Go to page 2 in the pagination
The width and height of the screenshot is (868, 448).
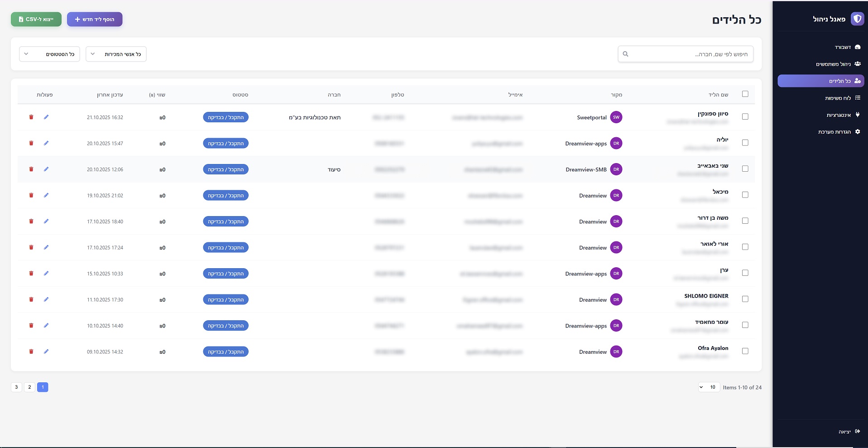(x=29, y=387)
